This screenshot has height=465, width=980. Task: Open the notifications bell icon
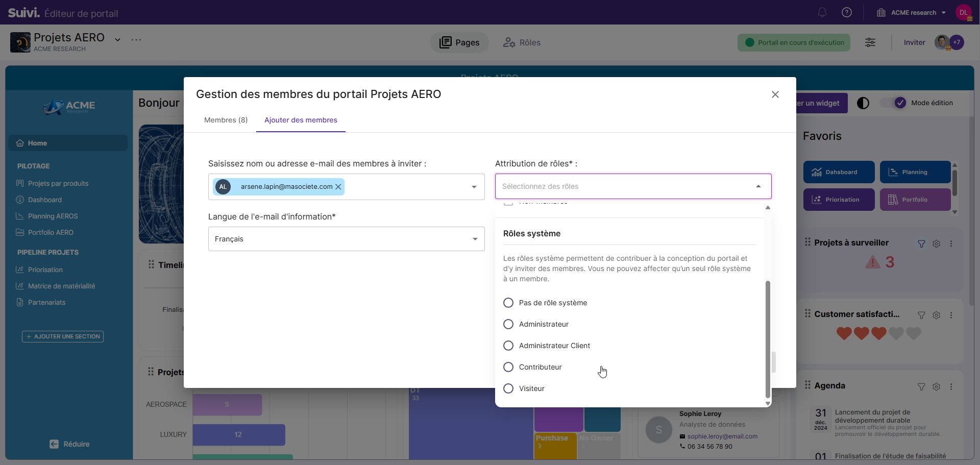point(822,12)
